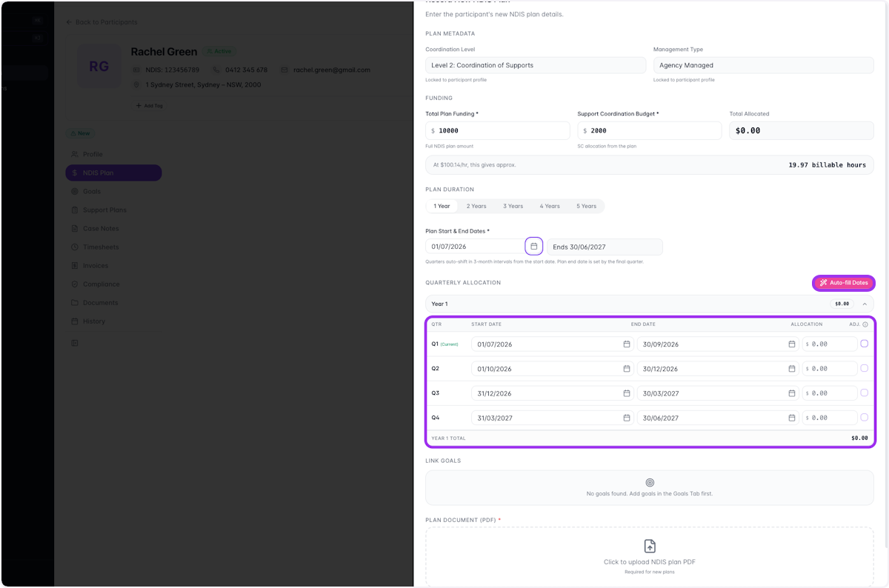
Task: Click the Year 1 Total $0.00 value
Action: [x=859, y=438]
